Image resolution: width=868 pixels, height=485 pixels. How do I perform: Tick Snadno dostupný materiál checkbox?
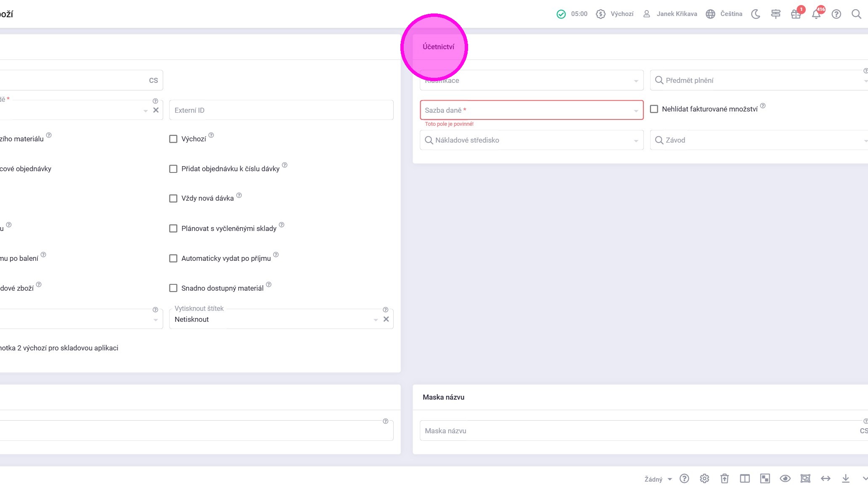173,288
